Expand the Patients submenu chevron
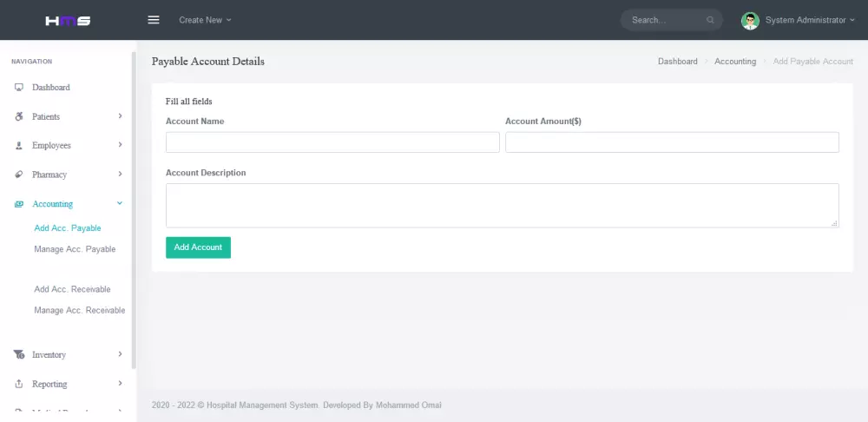The height and width of the screenshot is (422, 868). (x=120, y=115)
